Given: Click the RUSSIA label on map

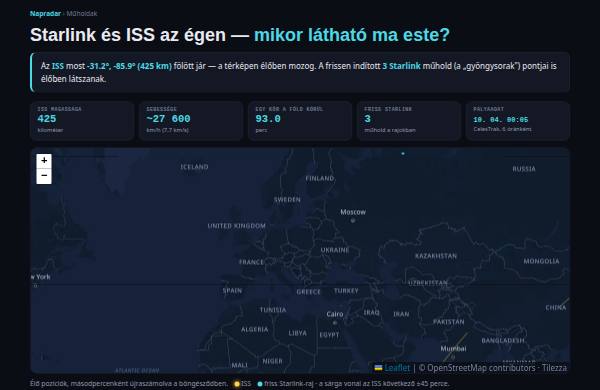Looking at the screenshot, I should coord(524,169).
